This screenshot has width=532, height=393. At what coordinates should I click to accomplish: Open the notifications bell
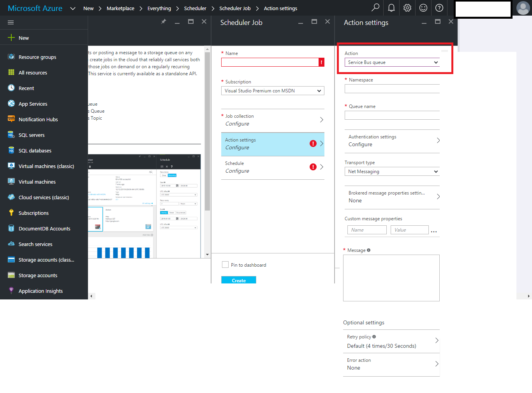click(x=391, y=8)
